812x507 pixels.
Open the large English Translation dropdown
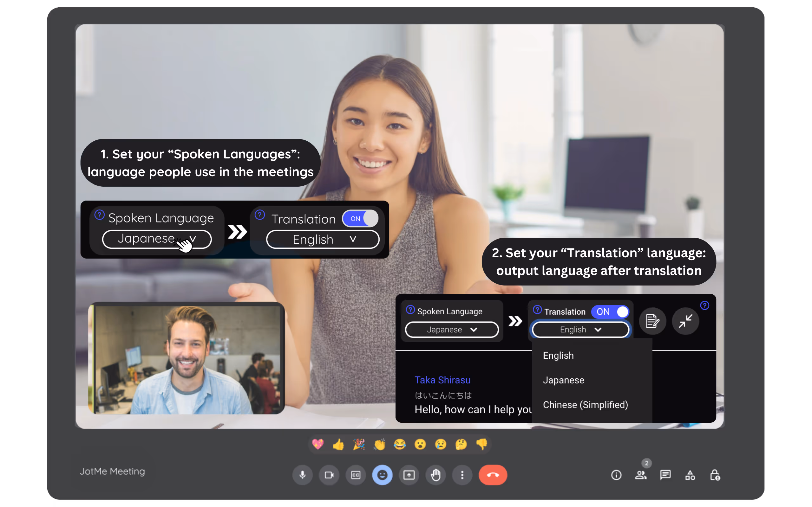pos(323,240)
